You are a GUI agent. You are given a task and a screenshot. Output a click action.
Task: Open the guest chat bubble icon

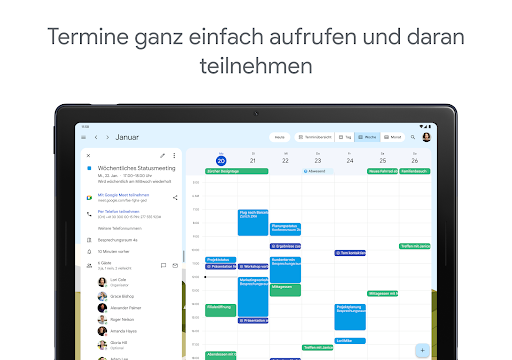[x=163, y=266]
